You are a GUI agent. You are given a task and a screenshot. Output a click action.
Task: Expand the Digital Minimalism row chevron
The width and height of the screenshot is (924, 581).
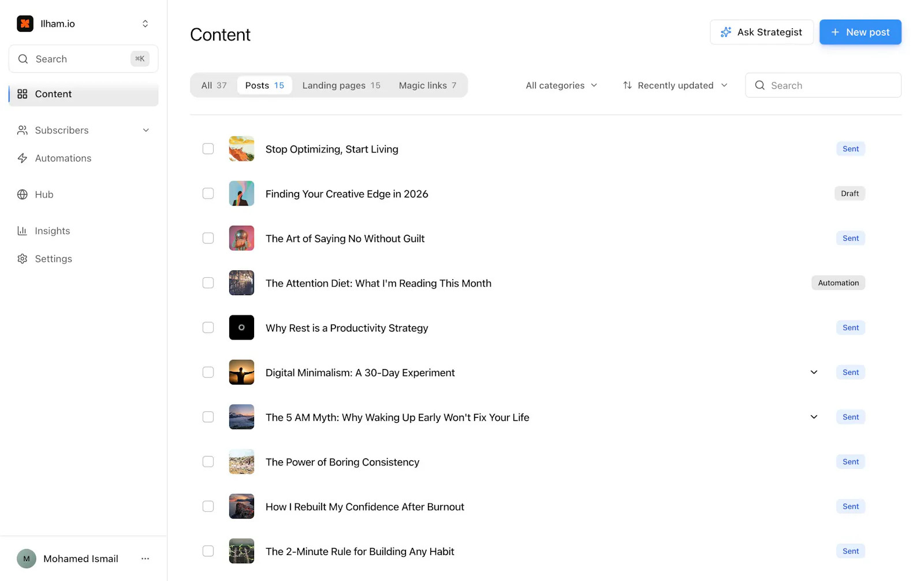[814, 373]
